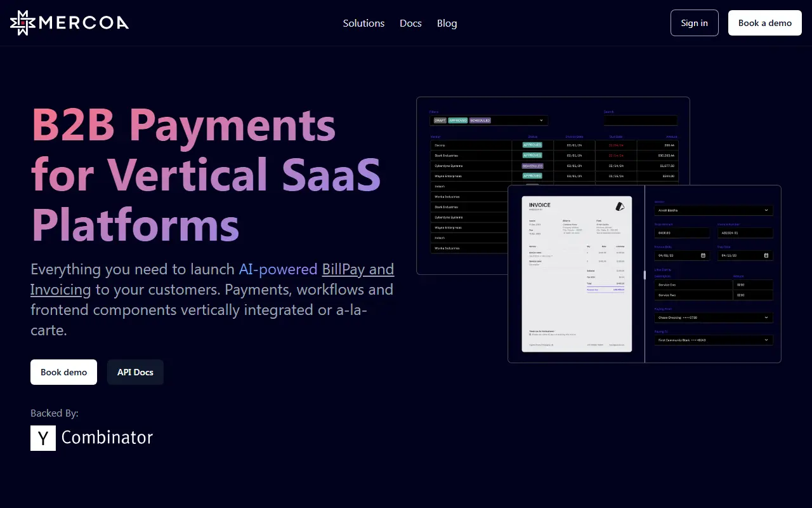Expand the Paying From Chase Checking dropdown
The height and width of the screenshot is (508, 812).
(x=714, y=317)
